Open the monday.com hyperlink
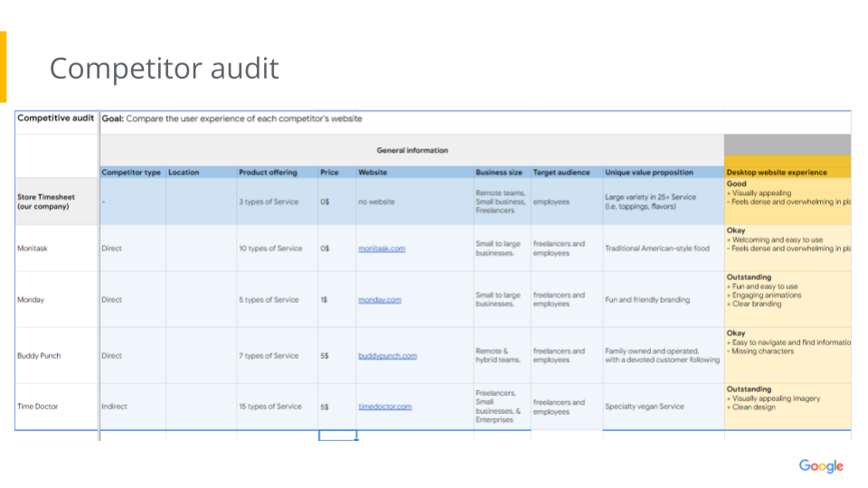 tap(380, 300)
